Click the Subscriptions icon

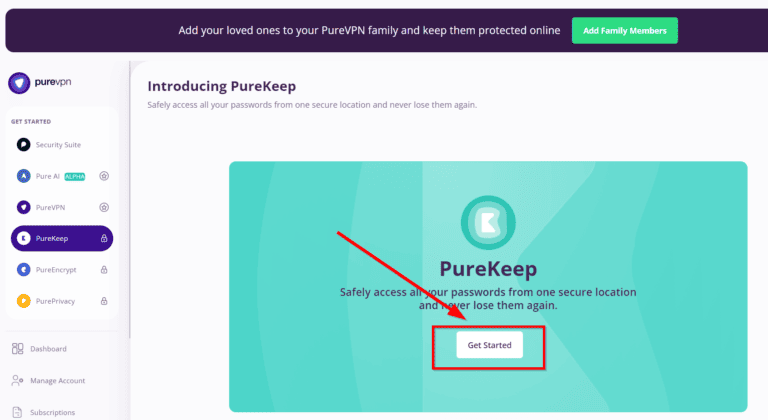(18, 411)
